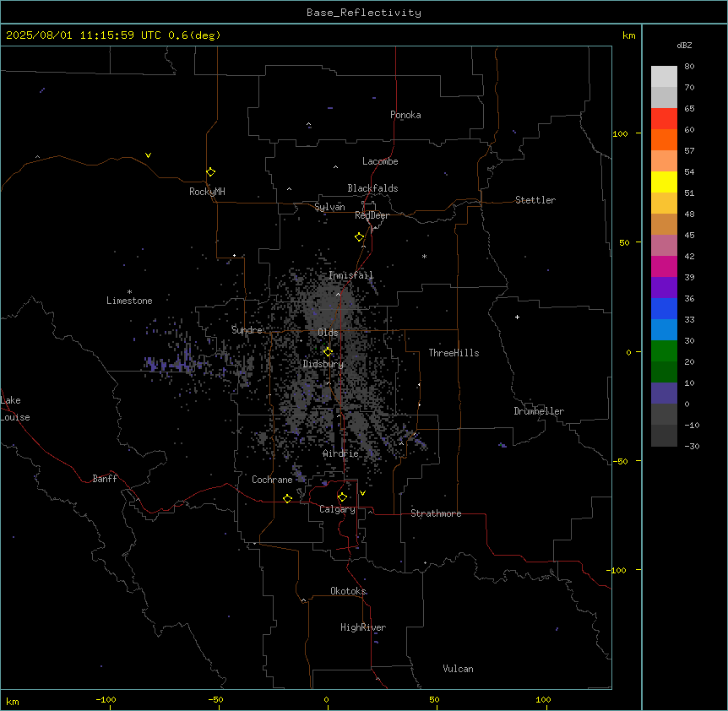
Task: Select the magenta 42 dBZ legend swatch
Action: point(664,266)
